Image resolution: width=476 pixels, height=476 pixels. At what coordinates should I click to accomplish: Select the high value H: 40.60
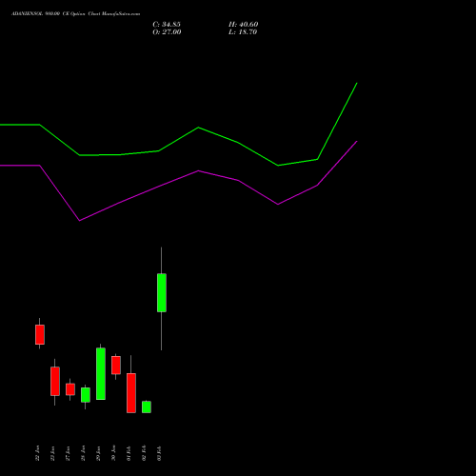pyautogui.click(x=244, y=25)
